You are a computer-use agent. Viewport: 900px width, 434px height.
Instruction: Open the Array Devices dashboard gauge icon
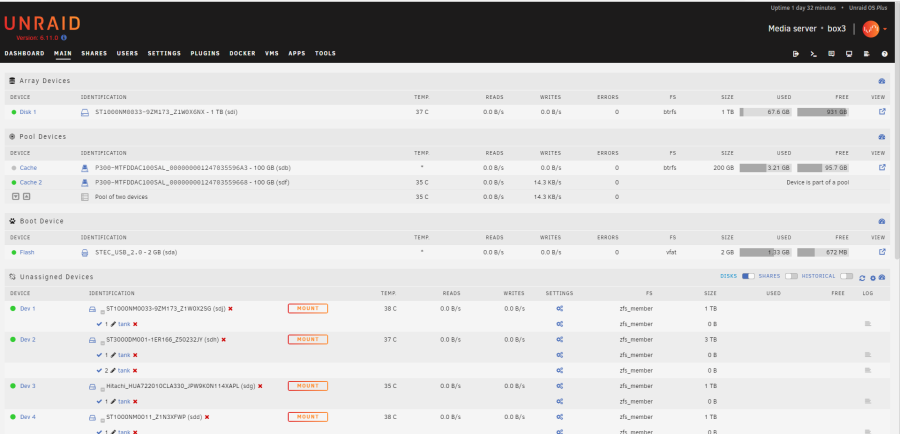click(x=881, y=80)
